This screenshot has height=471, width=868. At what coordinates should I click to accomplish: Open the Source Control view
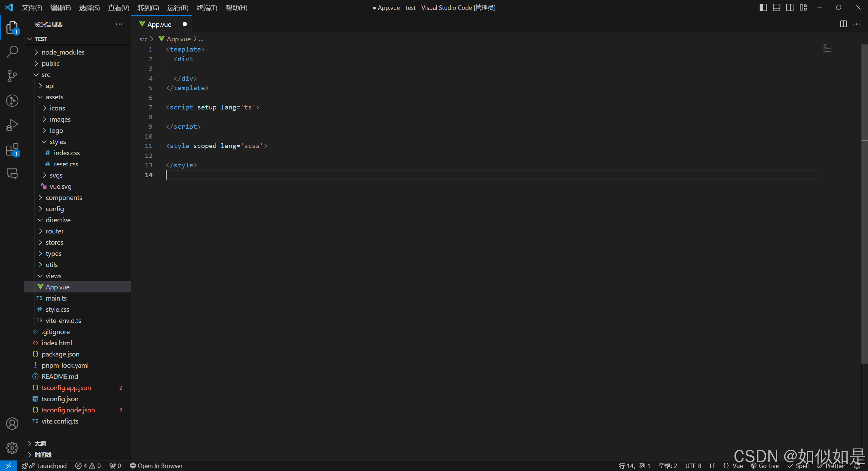(12, 76)
